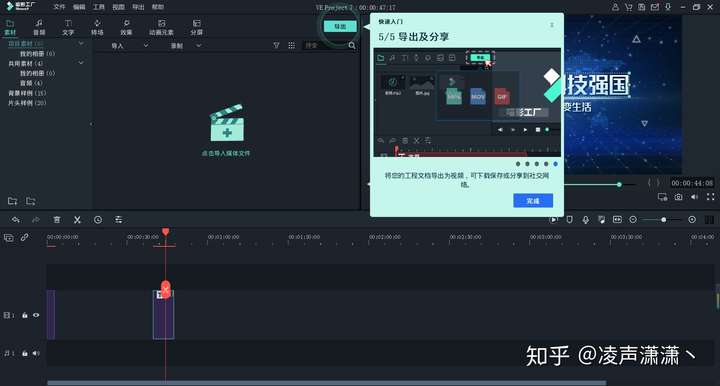Open the 导出 menu in menu bar
The width and height of the screenshot is (720, 386).
click(138, 7)
